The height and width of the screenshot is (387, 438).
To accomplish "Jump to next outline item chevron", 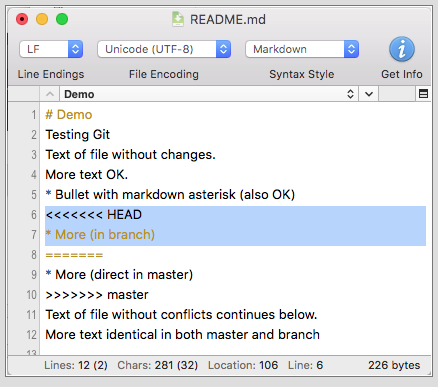I will coord(369,94).
